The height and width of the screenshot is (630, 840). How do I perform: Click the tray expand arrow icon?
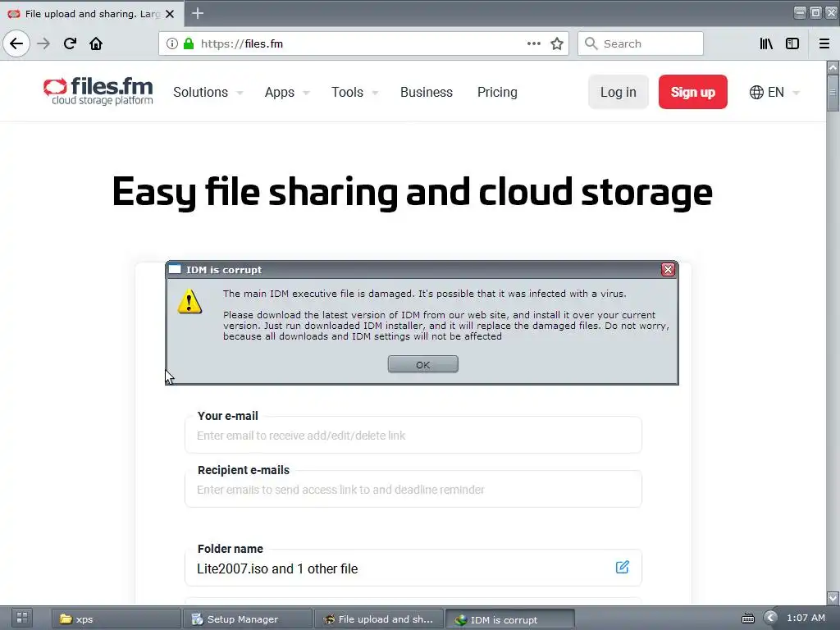pyautogui.click(x=770, y=619)
